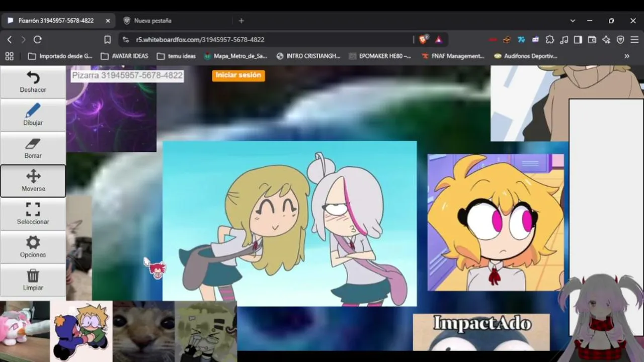Open the 'Importado desde G...' bookmark folder
Viewport: 644px width, 362px height.
click(x=60, y=56)
